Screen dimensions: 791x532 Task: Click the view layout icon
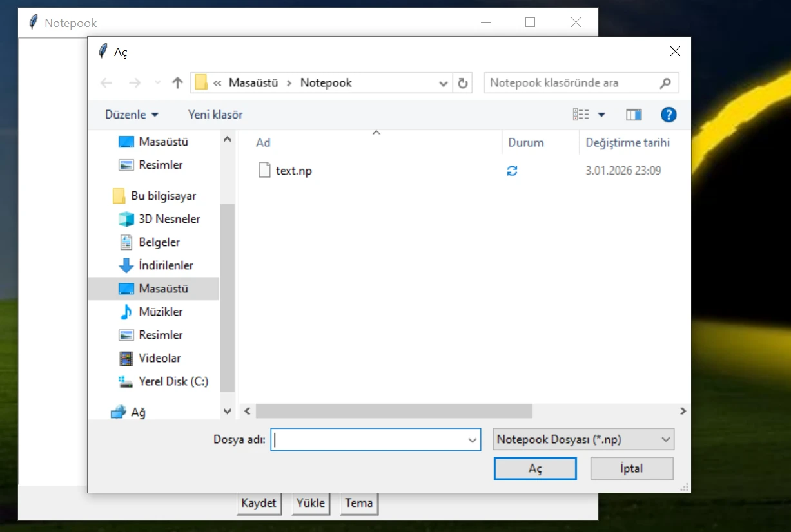point(581,115)
